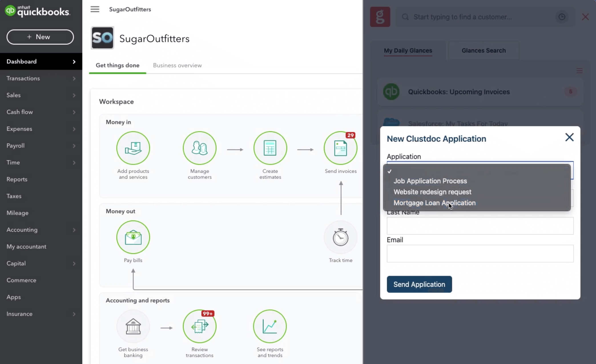This screenshot has height=364, width=596.
Task: Open the Glances list options menu icon
Action: tap(579, 70)
